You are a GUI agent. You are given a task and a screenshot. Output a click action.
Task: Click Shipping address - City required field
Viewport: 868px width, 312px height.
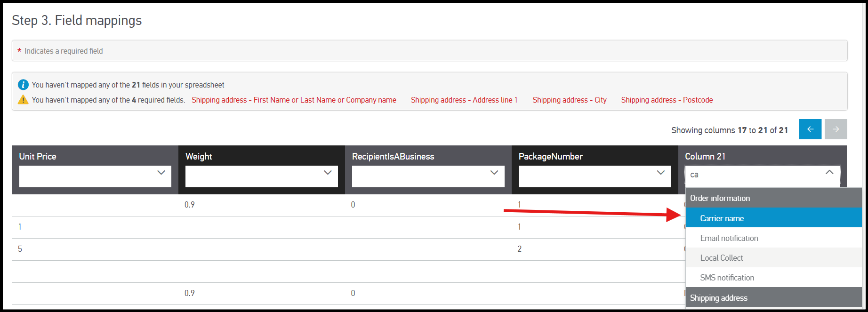[x=569, y=100]
